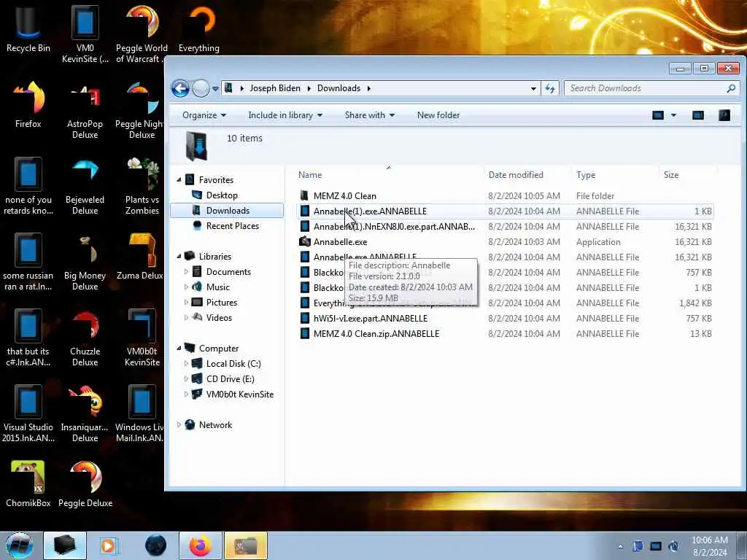Open Peggle World of Warcraft desktop icon
Image resolution: width=747 pixels, height=560 pixels.
coord(142,34)
